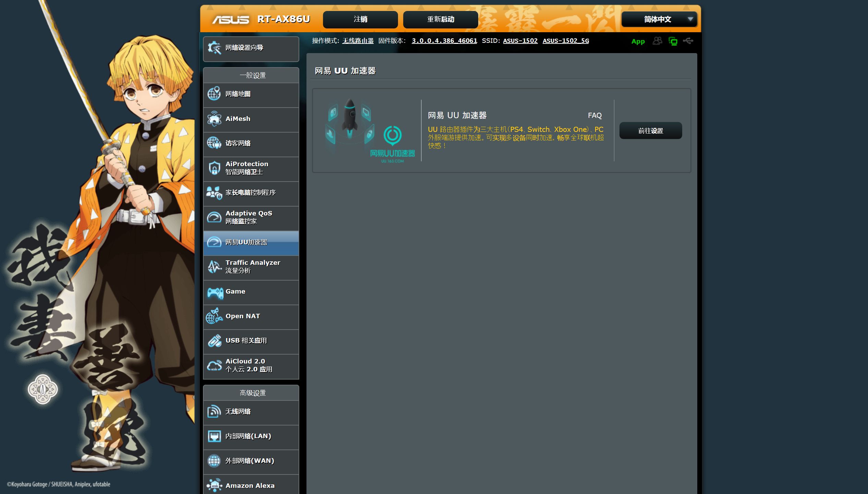Screen dimensions: 868x494
Task: Click firmware version 3.0.0.4.386_46061 link
Action: point(444,41)
